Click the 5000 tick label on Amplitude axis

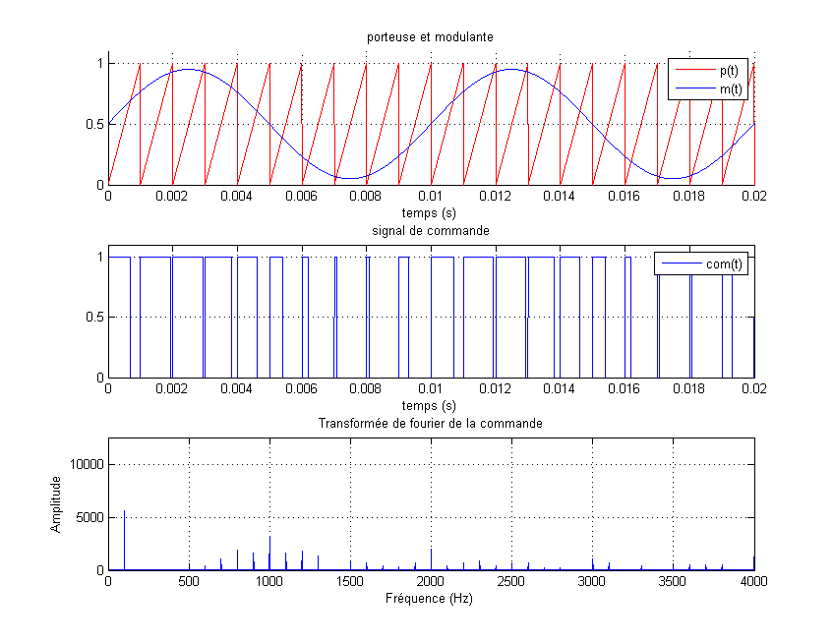click(x=89, y=517)
